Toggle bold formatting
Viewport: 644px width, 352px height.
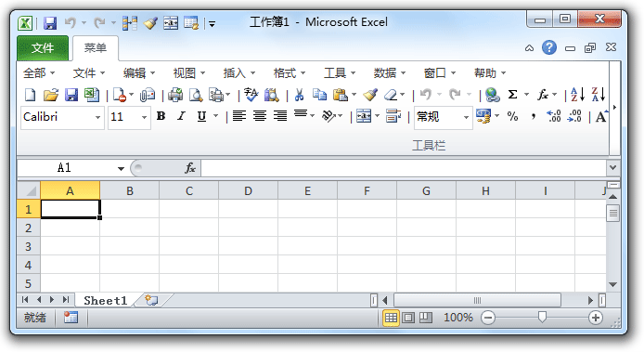pos(161,116)
